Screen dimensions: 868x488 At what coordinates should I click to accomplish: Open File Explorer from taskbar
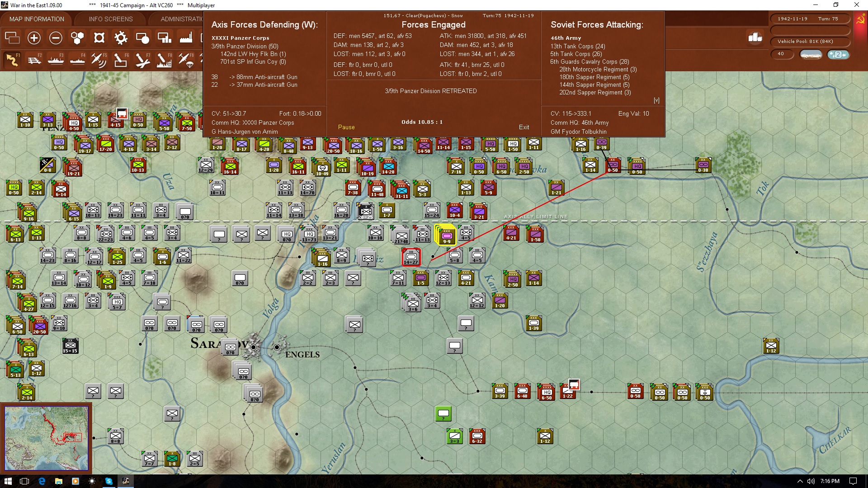pos(59,481)
